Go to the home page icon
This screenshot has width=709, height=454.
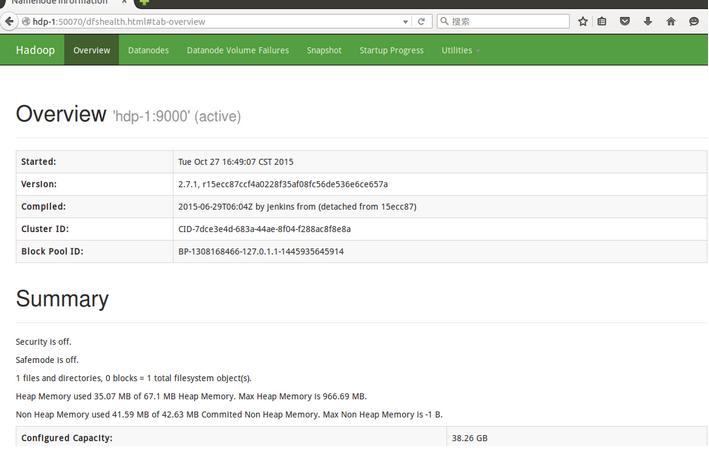[671, 21]
